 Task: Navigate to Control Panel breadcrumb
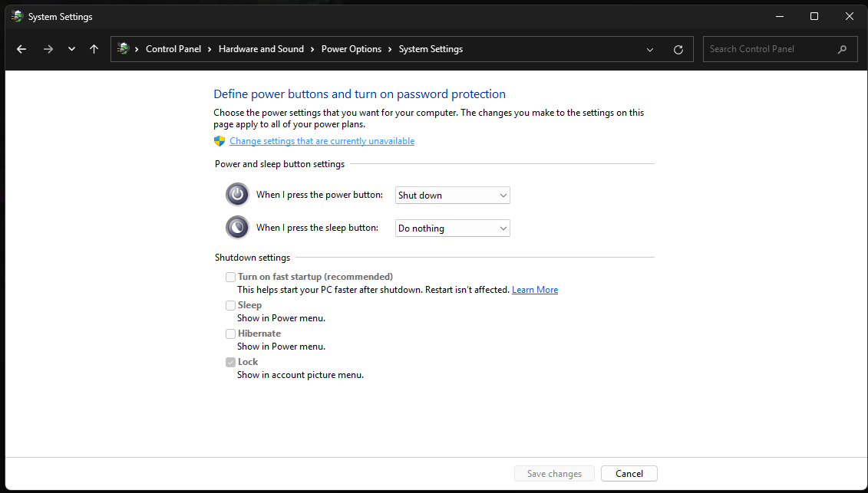[173, 49]
